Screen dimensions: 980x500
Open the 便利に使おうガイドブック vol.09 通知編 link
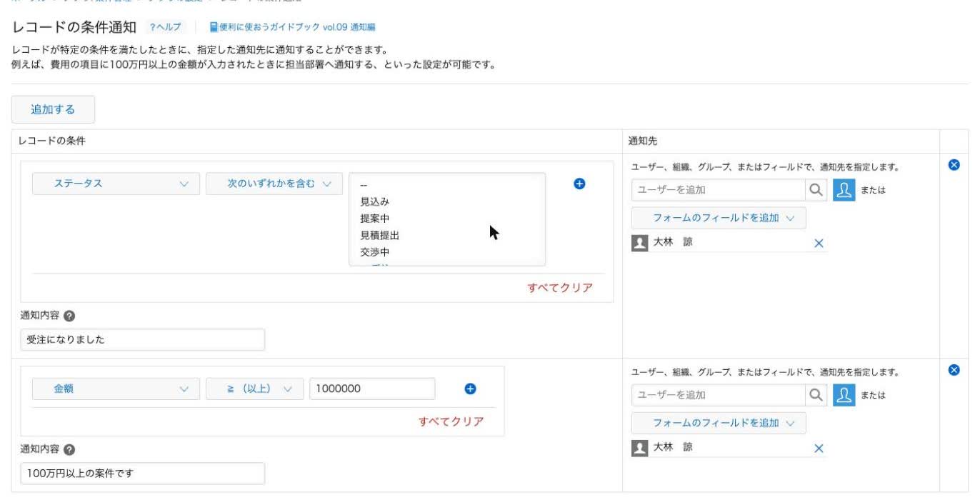[292, 27]
